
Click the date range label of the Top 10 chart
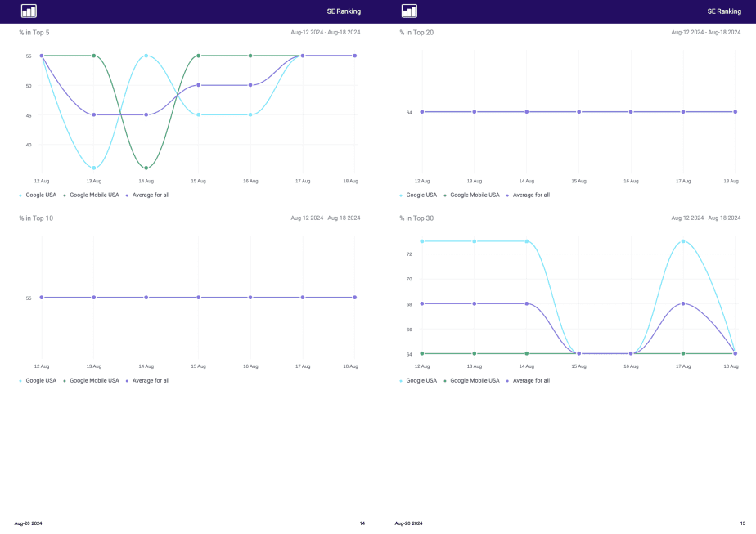point(326,218)
